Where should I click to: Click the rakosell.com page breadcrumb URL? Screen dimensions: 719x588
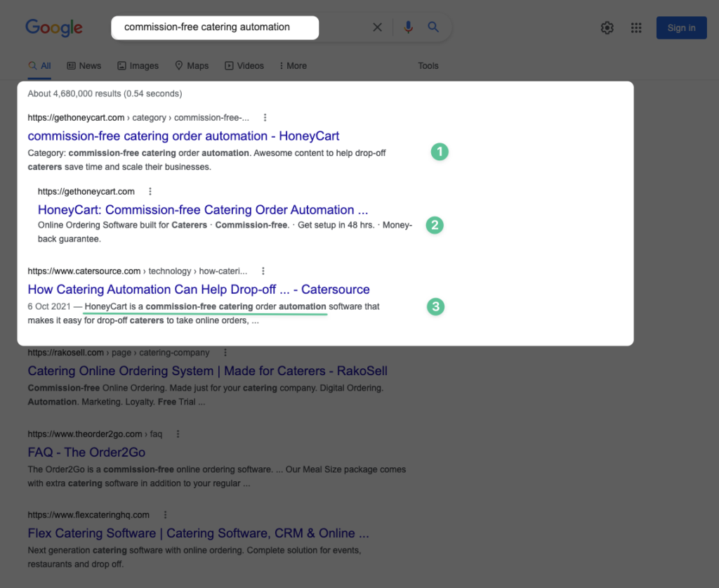(x=118, y=353)
